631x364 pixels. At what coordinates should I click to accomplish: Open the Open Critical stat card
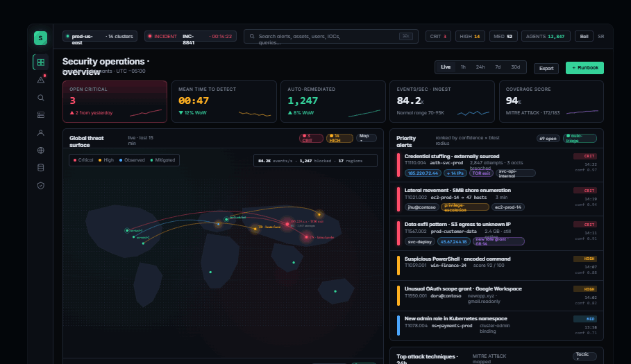point(115,102)
